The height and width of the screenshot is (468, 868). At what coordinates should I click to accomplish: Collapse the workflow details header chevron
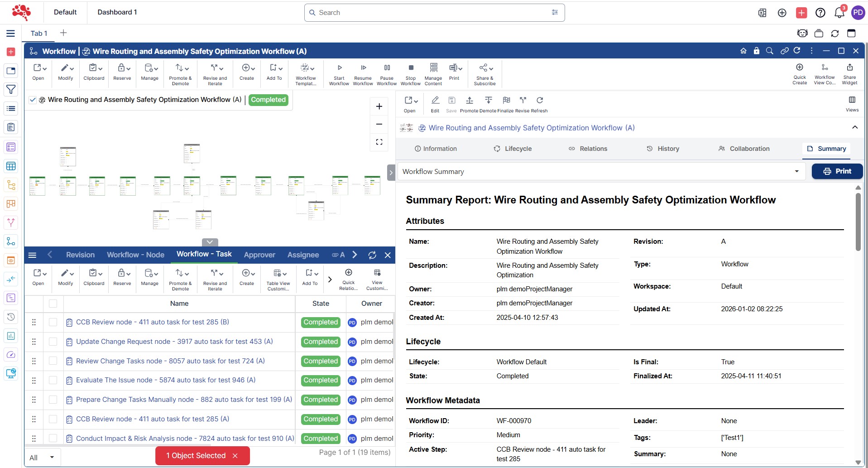coord(855,128)
